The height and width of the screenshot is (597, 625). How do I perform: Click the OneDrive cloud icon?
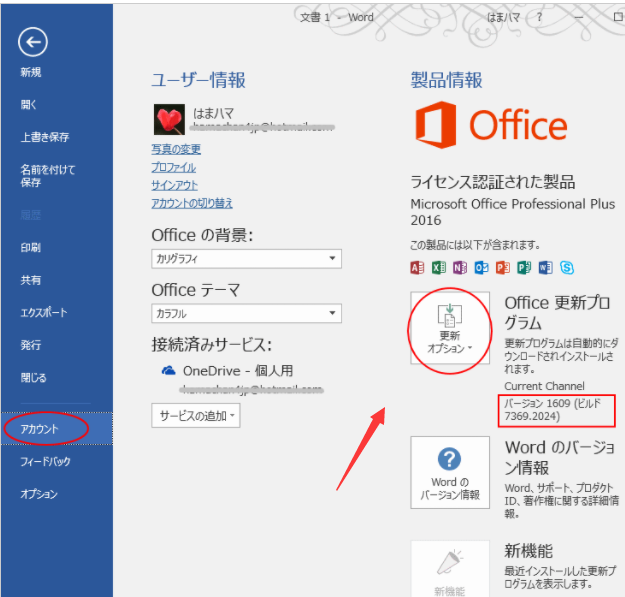[168, 371]
